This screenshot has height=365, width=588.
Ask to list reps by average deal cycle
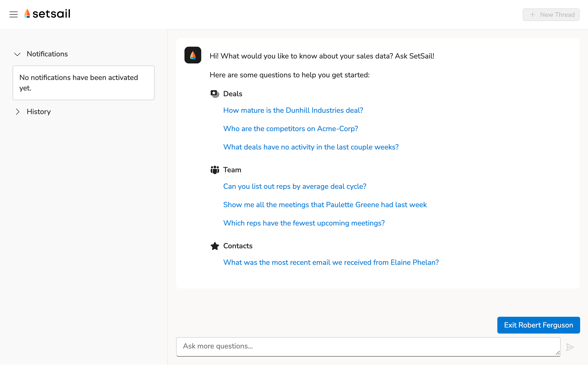coord(295,186)
